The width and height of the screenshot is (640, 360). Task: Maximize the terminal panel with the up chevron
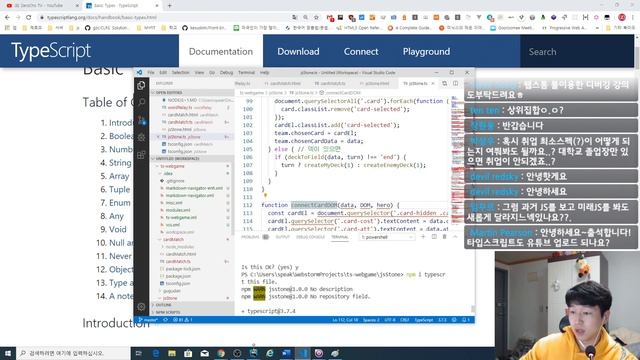[x=455, y=237]
